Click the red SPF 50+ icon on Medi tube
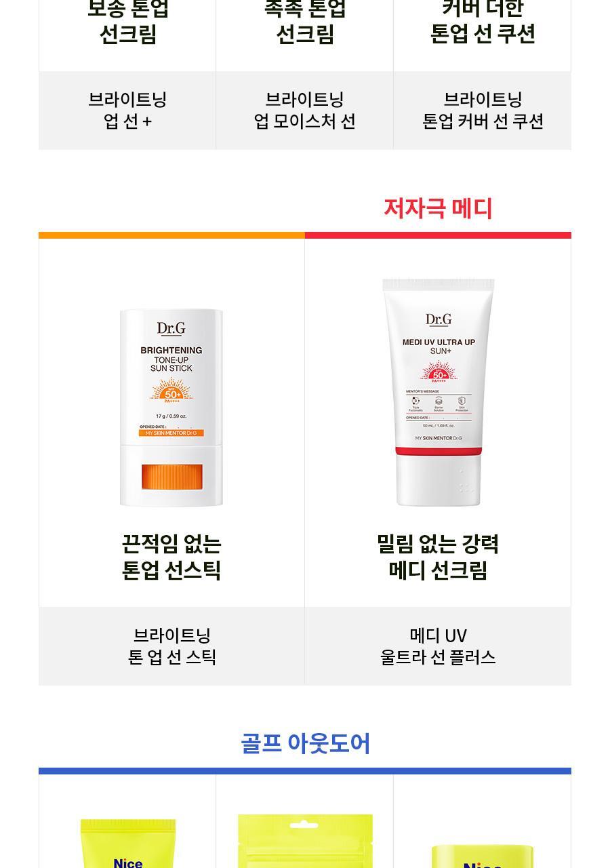 (439, 373)
